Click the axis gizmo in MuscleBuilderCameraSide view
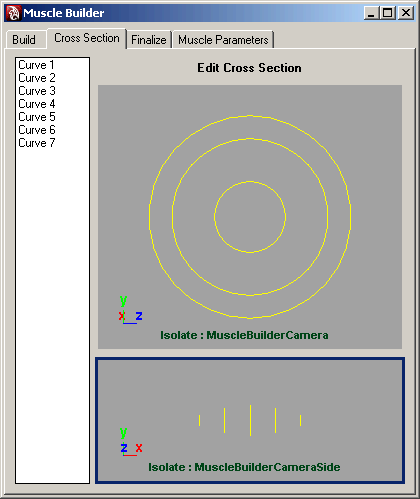 click(130, 442)
